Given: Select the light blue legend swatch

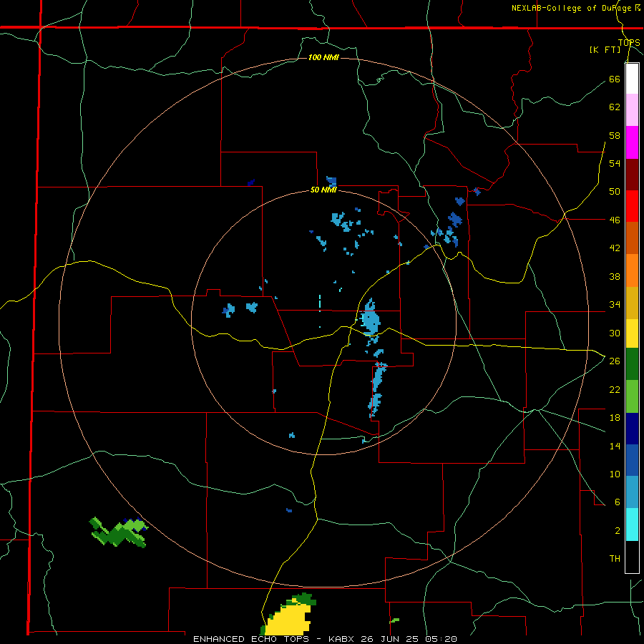Looking at the screenshot, I should click(632, 492).
